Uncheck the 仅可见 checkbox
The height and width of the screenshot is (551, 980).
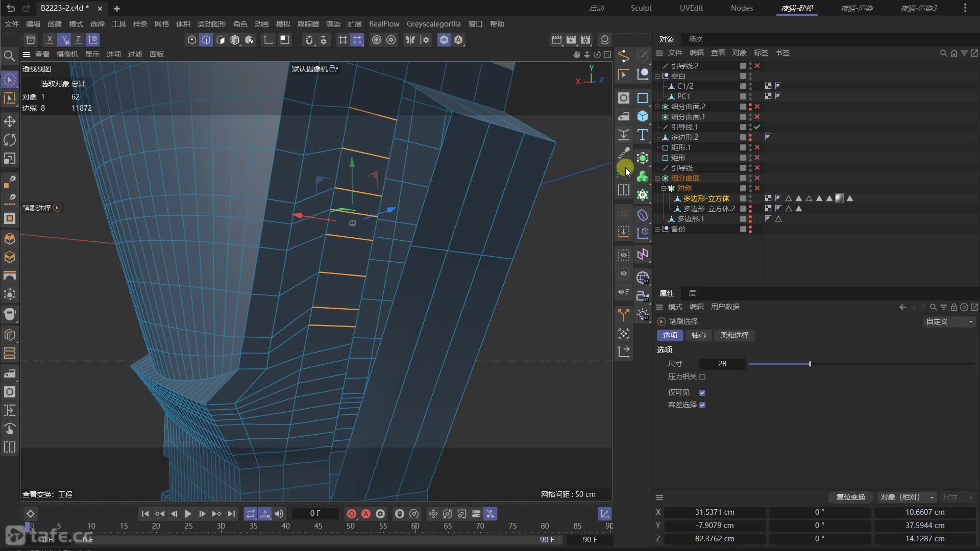tap(702, 392)
